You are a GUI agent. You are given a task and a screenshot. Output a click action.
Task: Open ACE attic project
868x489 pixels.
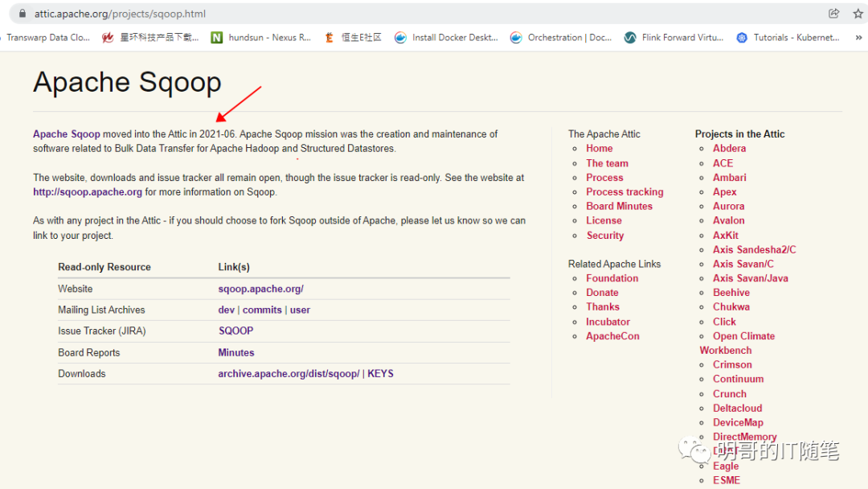723,163
